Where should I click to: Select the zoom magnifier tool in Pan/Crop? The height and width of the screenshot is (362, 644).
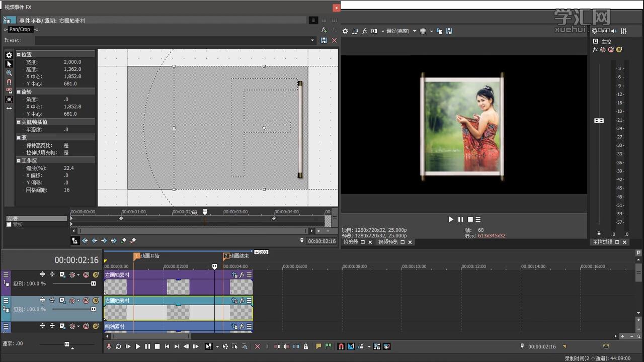(x=9, y=73)
